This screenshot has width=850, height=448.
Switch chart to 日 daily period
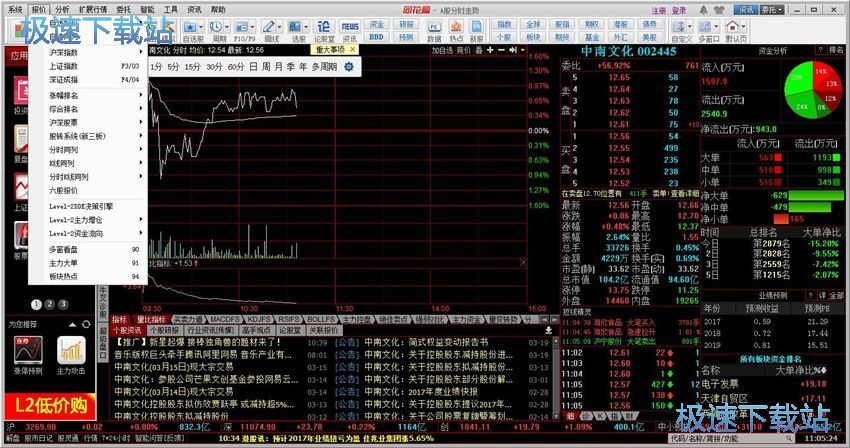click(254, 67)
